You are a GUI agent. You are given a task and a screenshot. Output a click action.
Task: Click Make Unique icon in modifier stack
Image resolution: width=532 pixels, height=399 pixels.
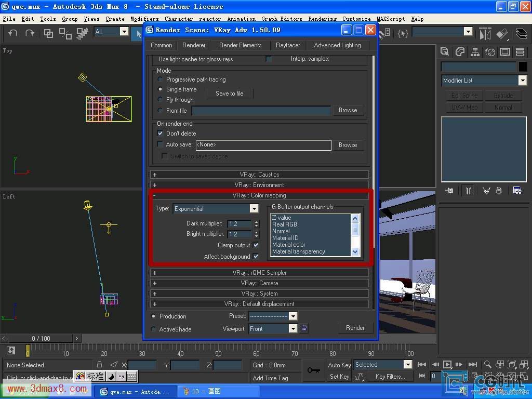pos(486,191)
